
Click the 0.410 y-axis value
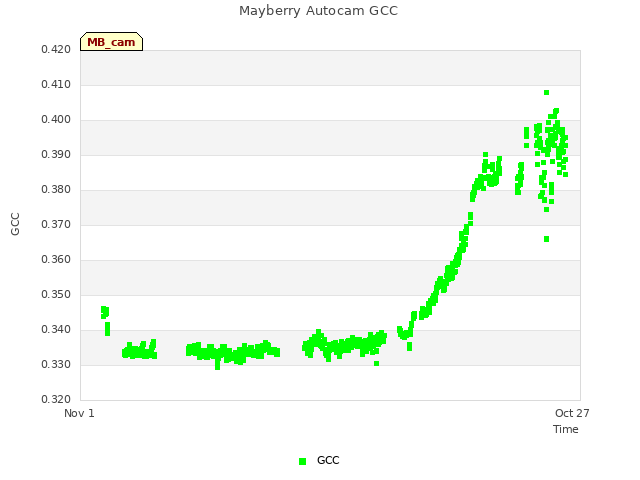tap(56, 84)
